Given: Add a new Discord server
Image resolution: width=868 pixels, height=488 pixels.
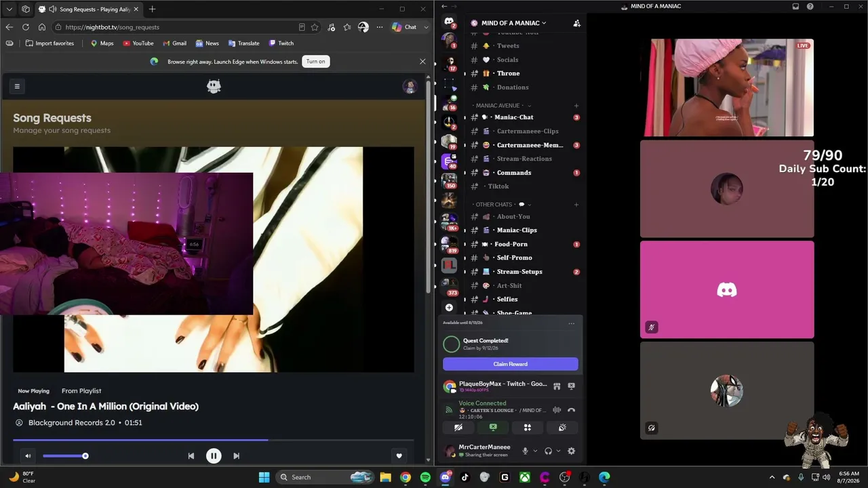Looking at the screenshot, I should (x=449, y=308).
